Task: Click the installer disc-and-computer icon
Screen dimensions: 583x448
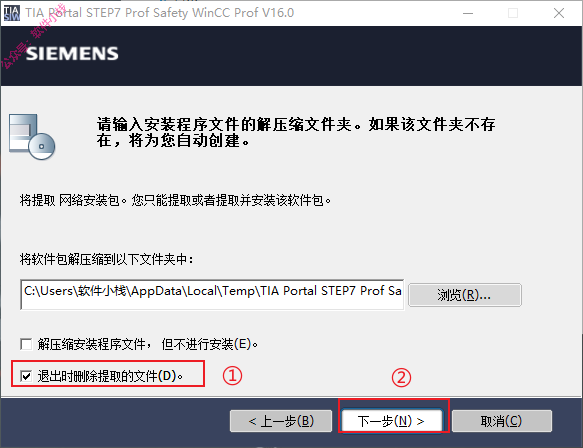Action: pos(32,137)
